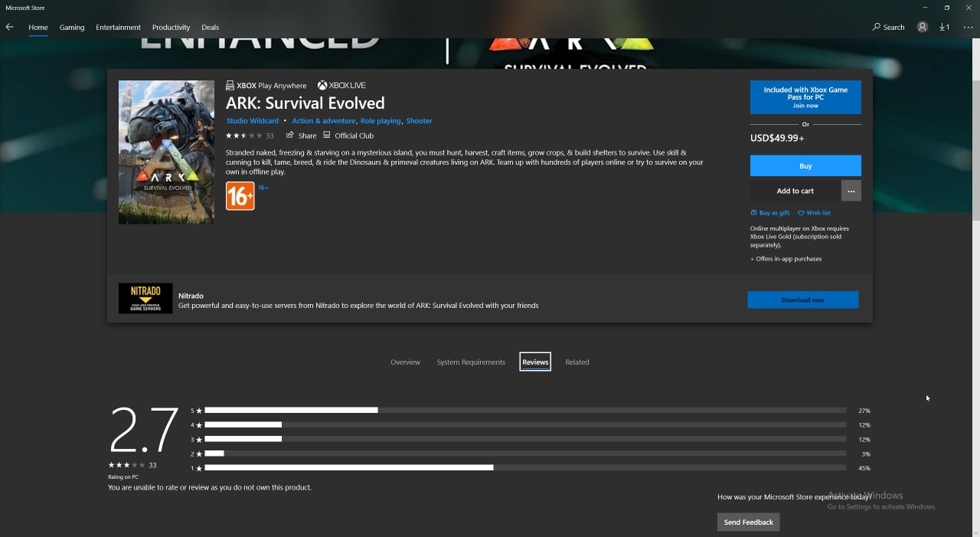Viewport: 980px width, 537px height.
Task: Select the Reviews section tab
Action: click(535, 362)
